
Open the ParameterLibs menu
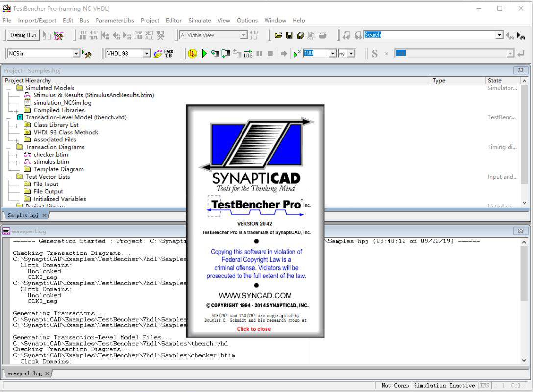click(115, 20)
